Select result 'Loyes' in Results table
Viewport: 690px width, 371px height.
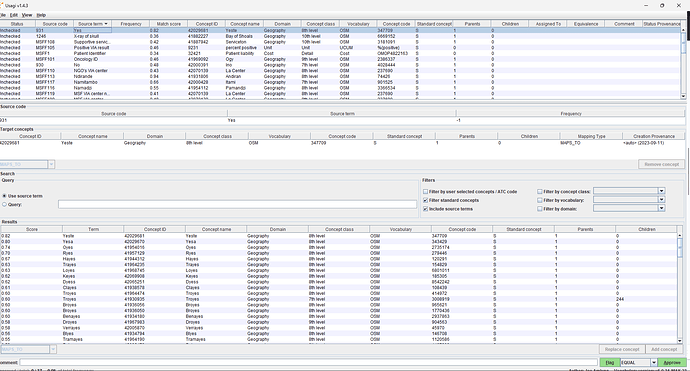coord(339,270)
